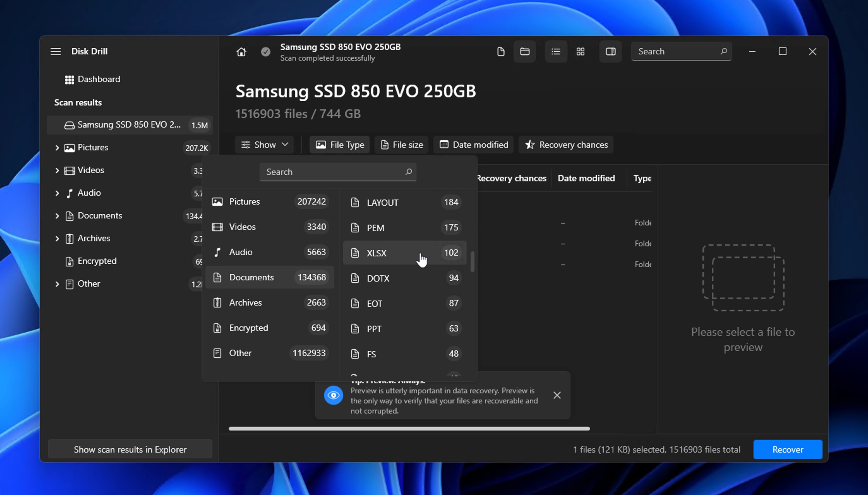
Task: Click the extension list scrollbar thumb
Action: pos(473,262)
